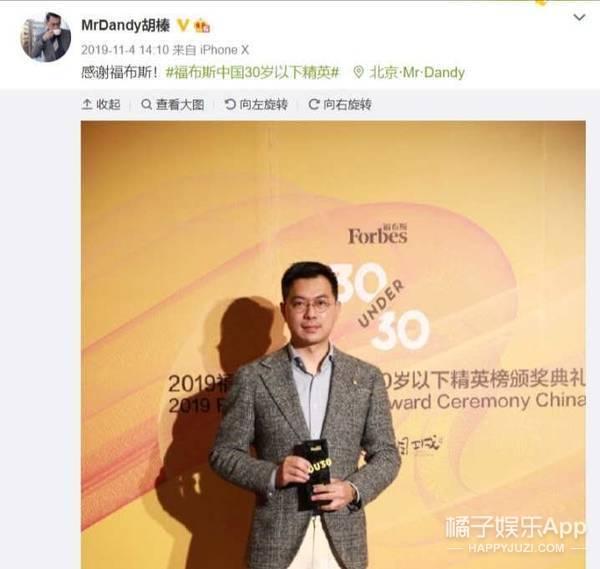Open the 北京·Mr·Dandy location link

pos(417,72)
